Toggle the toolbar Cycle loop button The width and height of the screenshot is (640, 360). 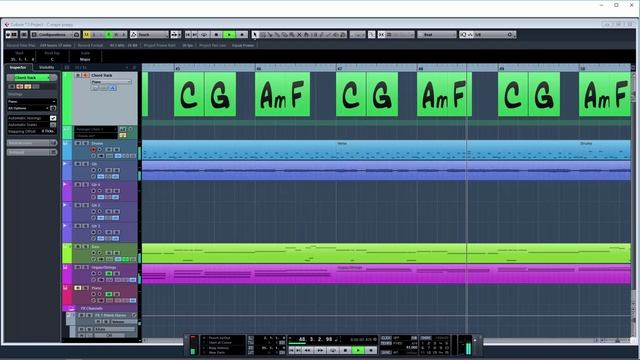204,35
